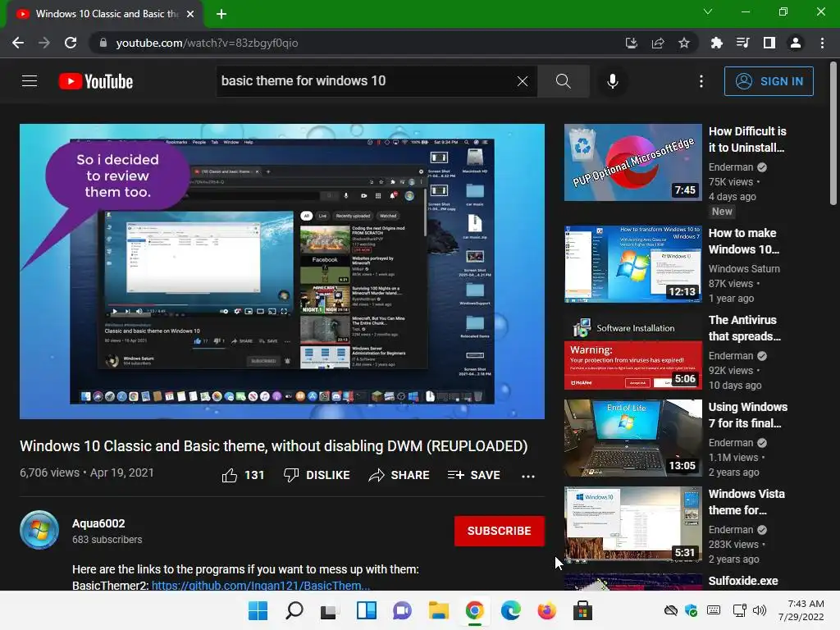Open the Aqua6002 channel name link
840x630 pixels.
[x=98, y=523]
